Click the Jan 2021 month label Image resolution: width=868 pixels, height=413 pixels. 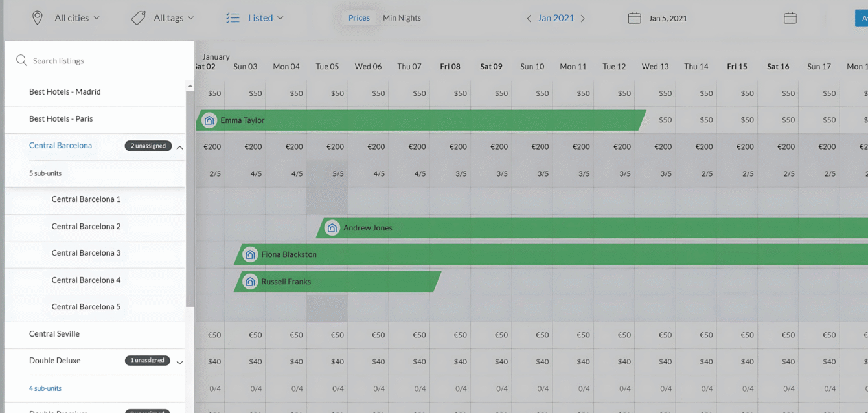556,18
